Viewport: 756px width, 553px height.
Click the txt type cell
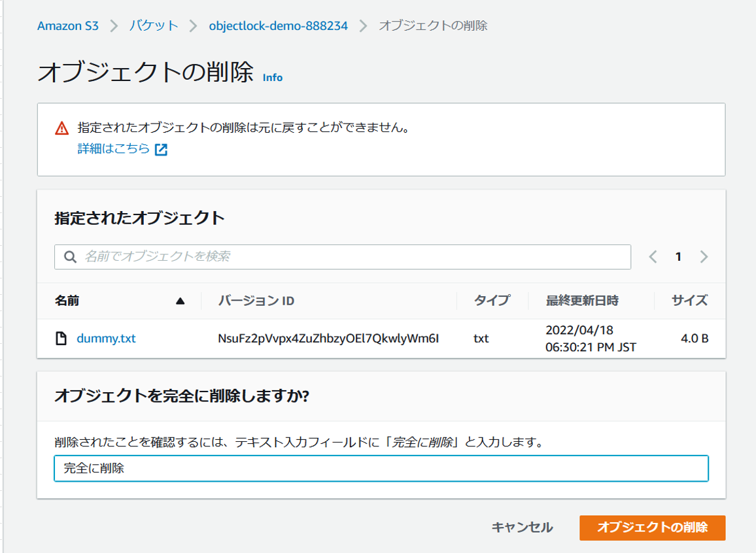click(481, 339)
